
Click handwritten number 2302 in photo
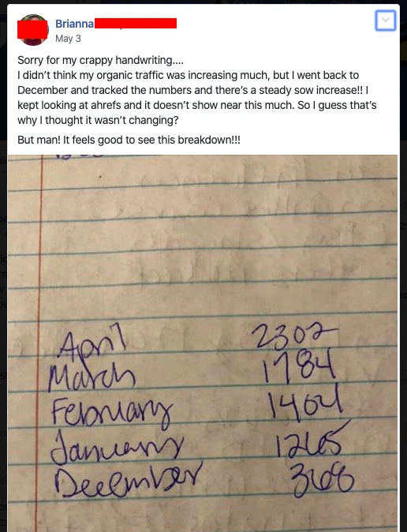(294, 336)
